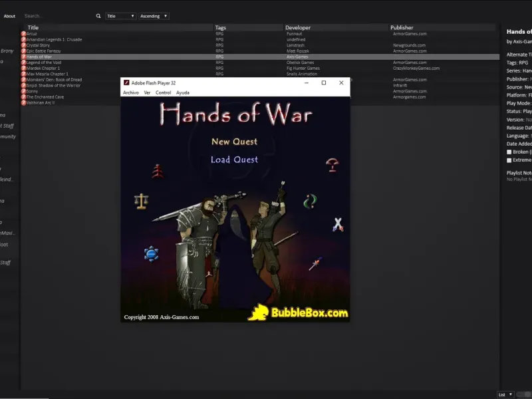Click the Flash icon beside Crystal Story
Viewport: 532px width, 399px height.
23,45
